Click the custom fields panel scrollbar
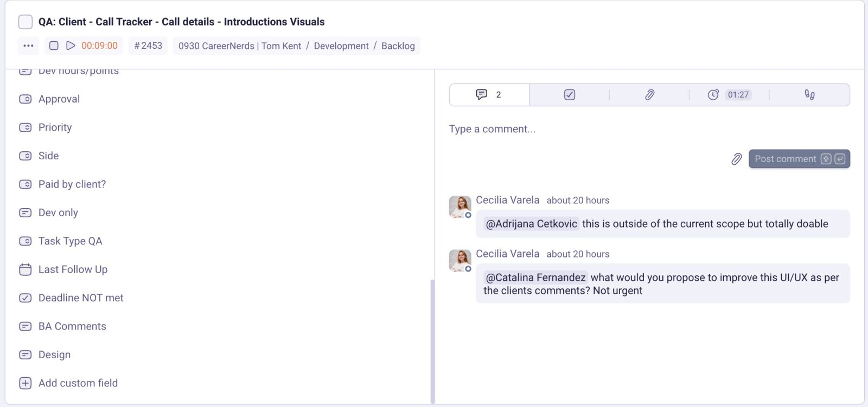 (432, 340)
